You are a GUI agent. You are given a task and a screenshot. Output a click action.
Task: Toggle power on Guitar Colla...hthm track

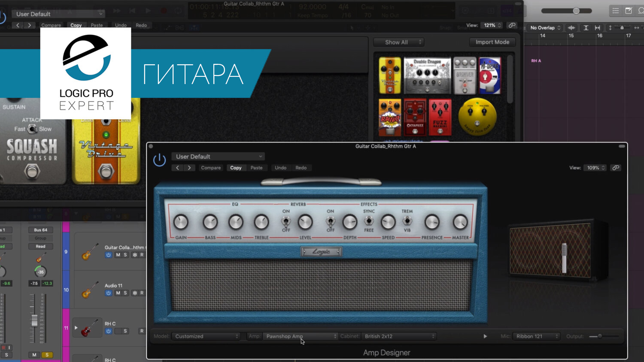pos(108,255)
